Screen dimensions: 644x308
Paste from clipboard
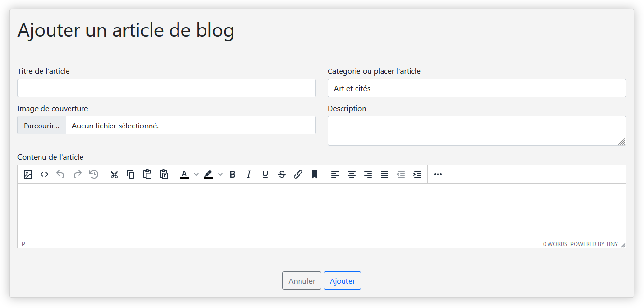(x=147, y=174)
